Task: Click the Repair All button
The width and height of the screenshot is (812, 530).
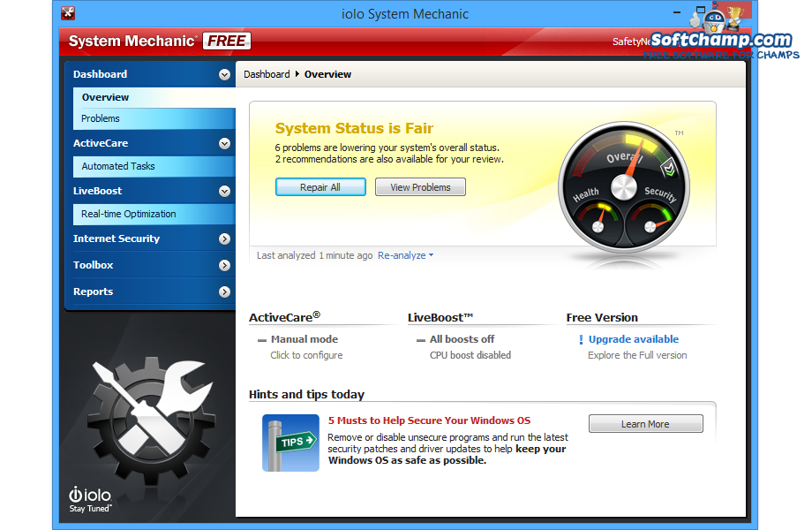Action: point(320,187)
